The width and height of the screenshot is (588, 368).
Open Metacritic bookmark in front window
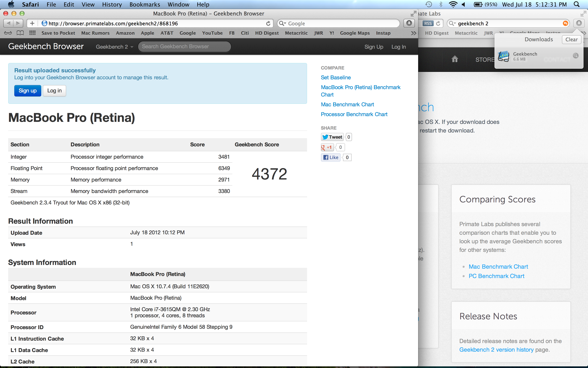(x=296, y=33)
